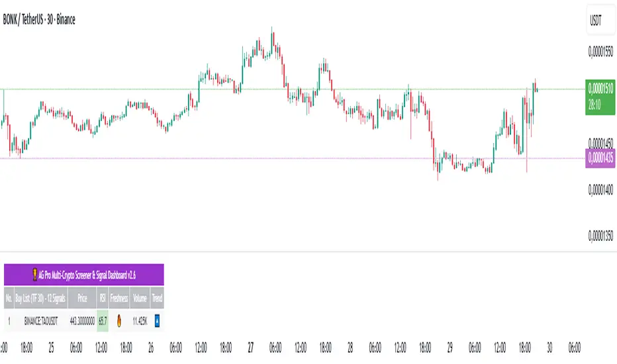This screenshot has height=364, width=617.
Task: Click the purple AG Pro dashboard title bar
Action: pyautogui.click(x=84, y=275)
